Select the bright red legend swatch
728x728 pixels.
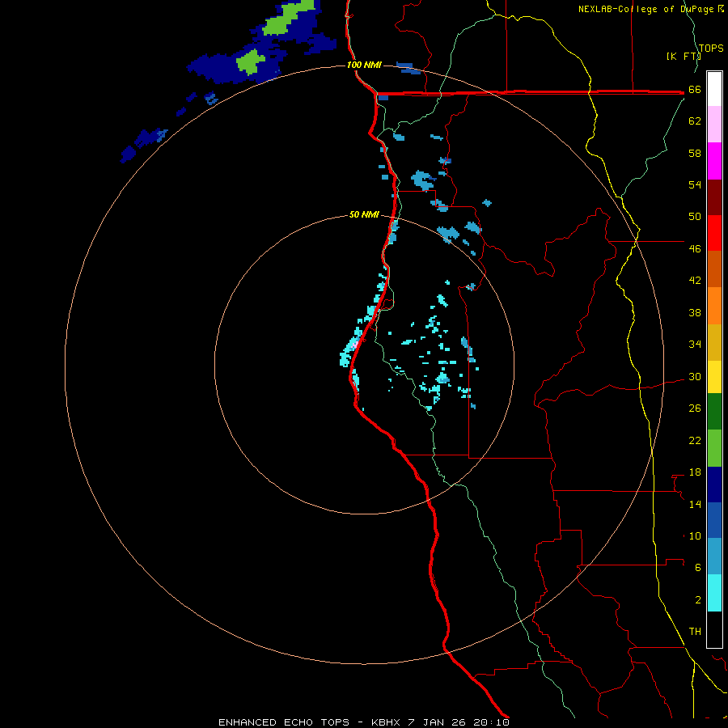click(714, 233)
